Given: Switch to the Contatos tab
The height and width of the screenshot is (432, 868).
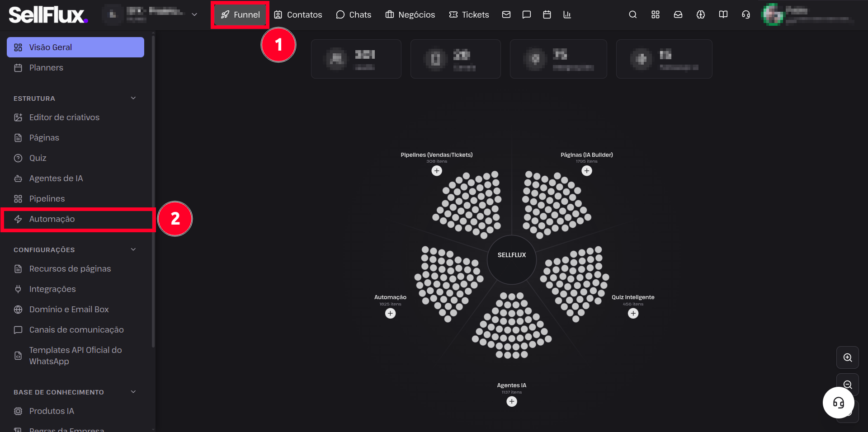Looking at the screenshot, I should click(x=298, y=15).
